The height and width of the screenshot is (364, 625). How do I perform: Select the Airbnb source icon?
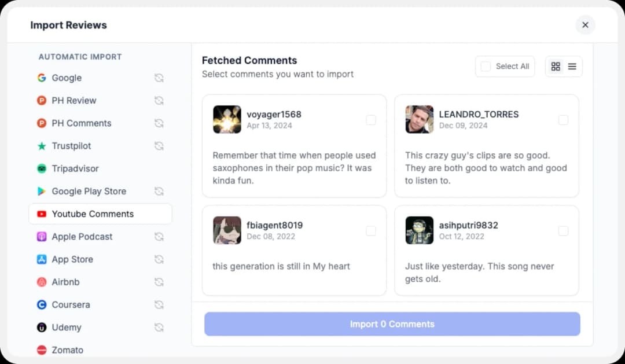coord(42,282)
